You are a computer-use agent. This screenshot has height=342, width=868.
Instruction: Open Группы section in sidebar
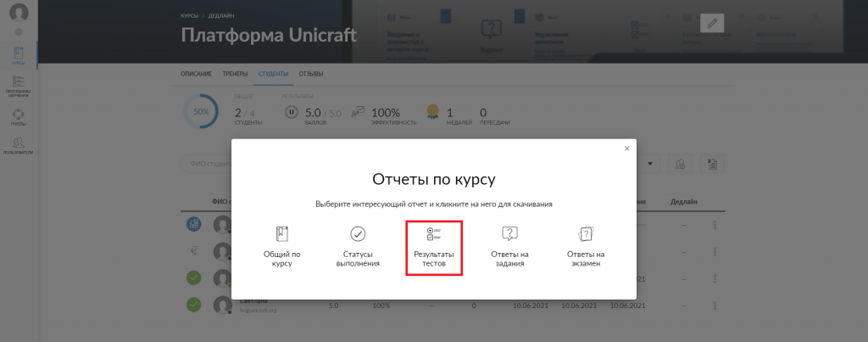point(19,117)
